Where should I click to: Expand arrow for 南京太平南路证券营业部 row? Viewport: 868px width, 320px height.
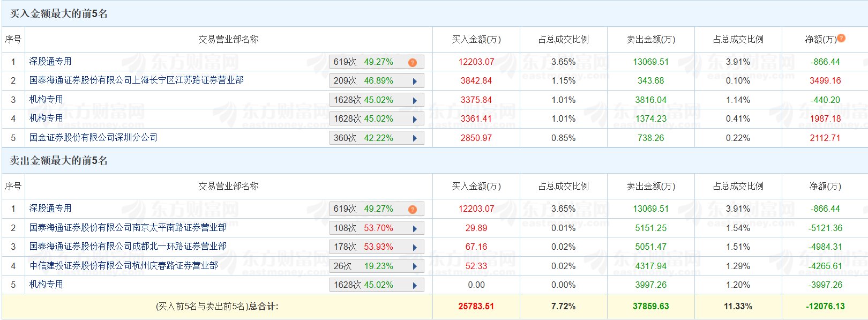pyautogui.click(x=415, y=228)
